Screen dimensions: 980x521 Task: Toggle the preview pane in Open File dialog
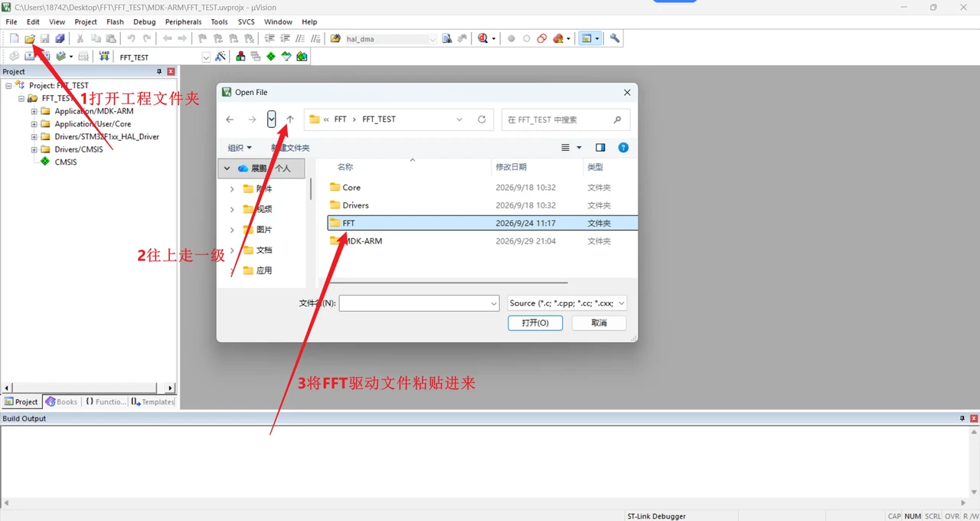(x=600, y=148)
